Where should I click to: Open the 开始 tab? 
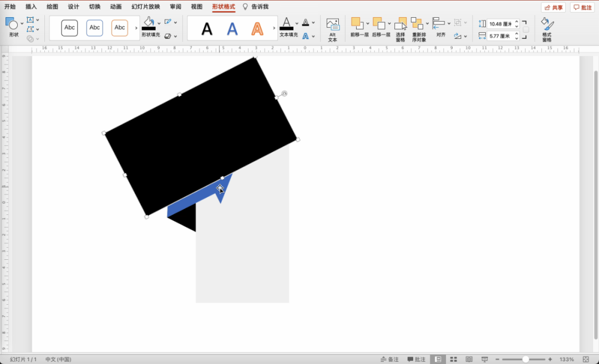(x=10, y=7)
